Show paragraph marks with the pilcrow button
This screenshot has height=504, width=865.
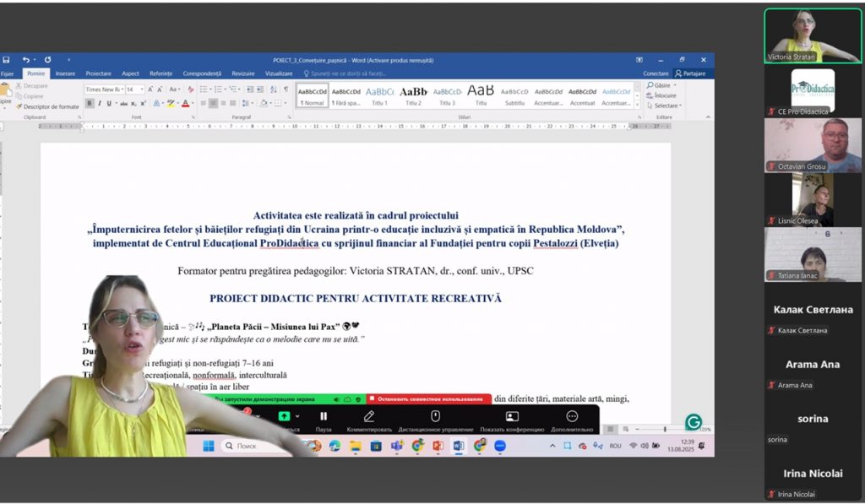tap(286, 89)
